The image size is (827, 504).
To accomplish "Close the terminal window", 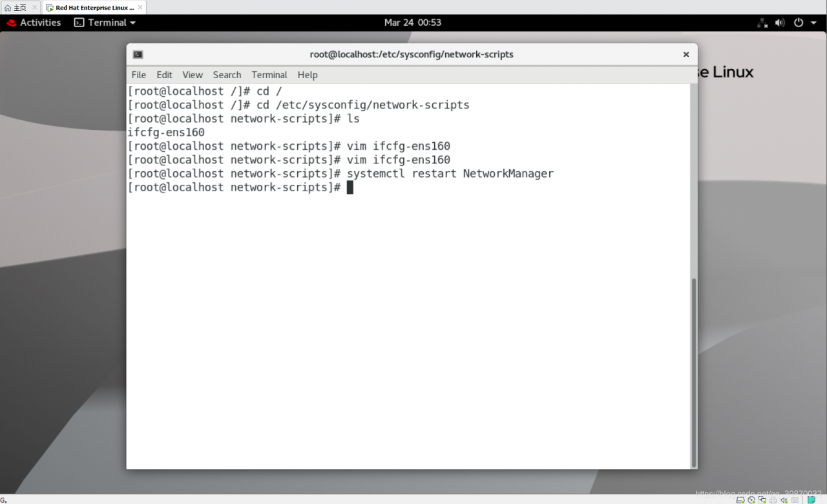I will [686, 55].
